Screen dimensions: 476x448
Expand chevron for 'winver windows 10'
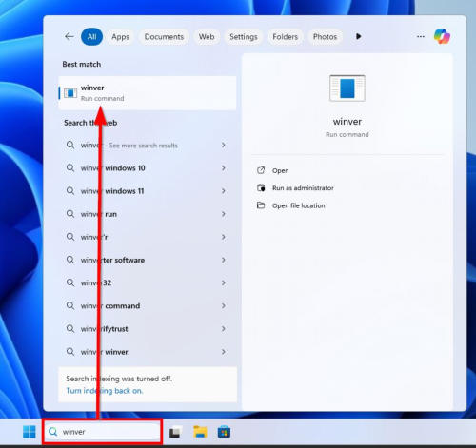point(224,167)
